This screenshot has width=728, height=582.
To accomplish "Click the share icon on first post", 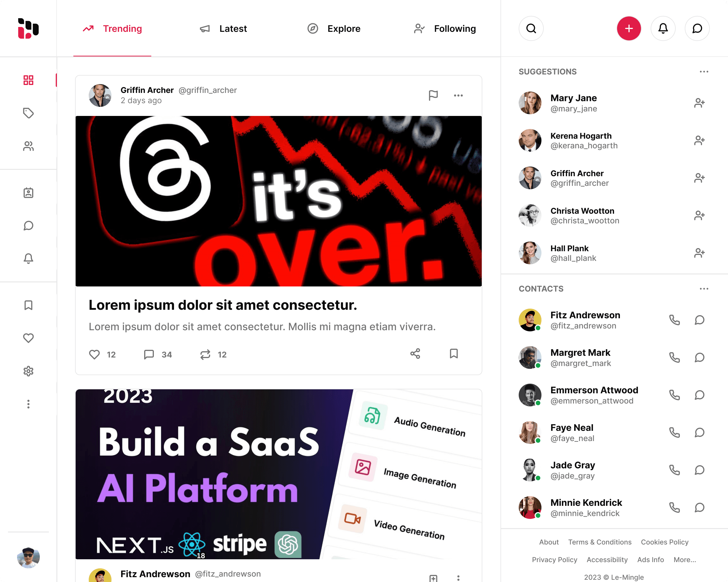I will pos(415,354).
